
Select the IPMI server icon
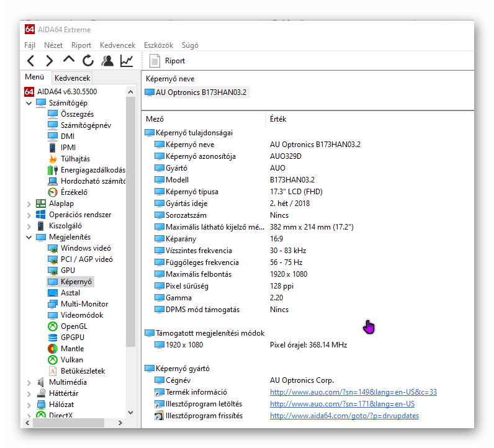pos(53,148)
